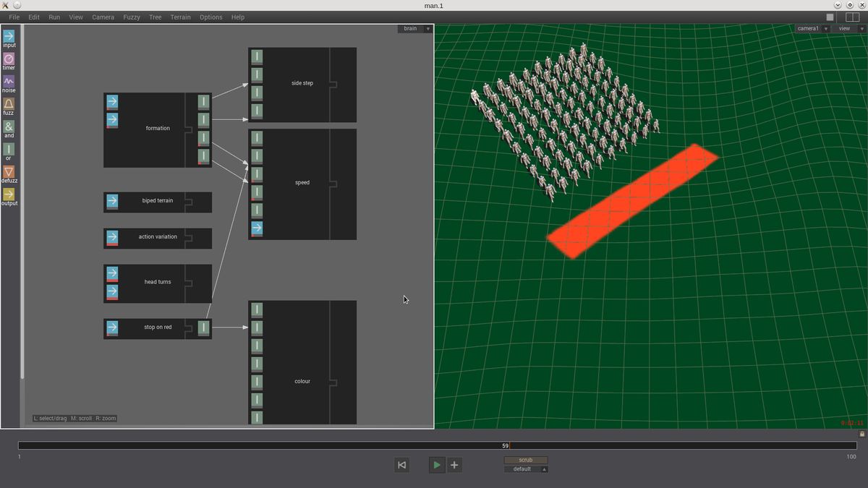Select the fuzz node tool
This screenshot has width=868, height=488.
click(9, 105)
